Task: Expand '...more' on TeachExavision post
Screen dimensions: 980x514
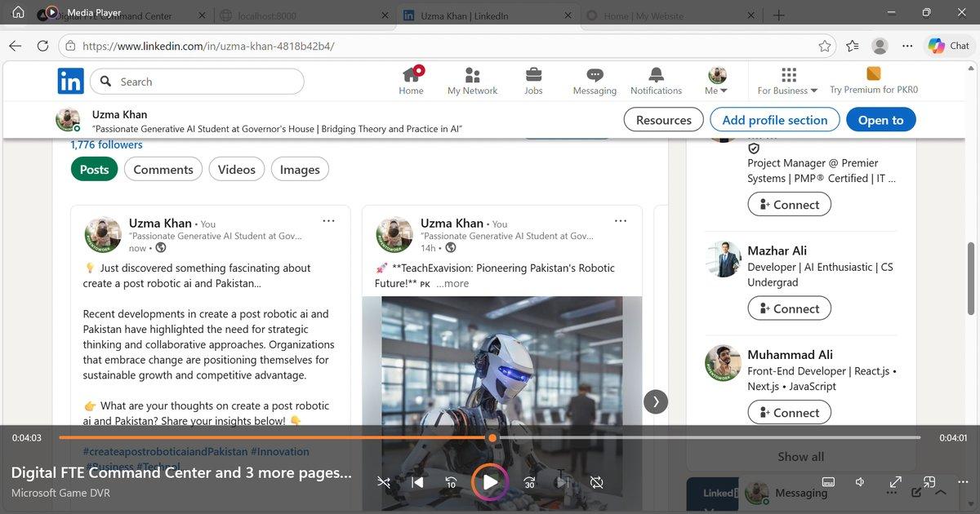Action: coord(452,283)
